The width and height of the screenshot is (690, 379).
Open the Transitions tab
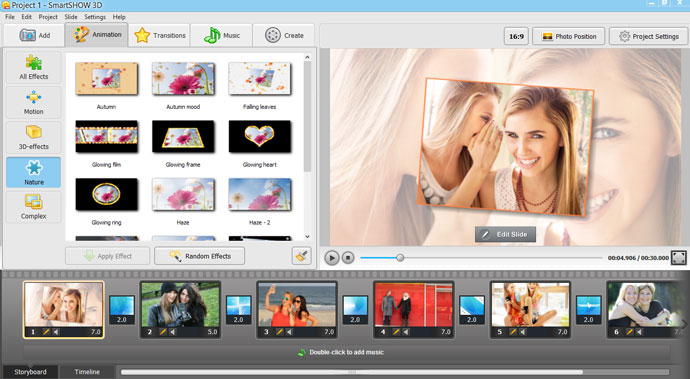coord(159,35)
